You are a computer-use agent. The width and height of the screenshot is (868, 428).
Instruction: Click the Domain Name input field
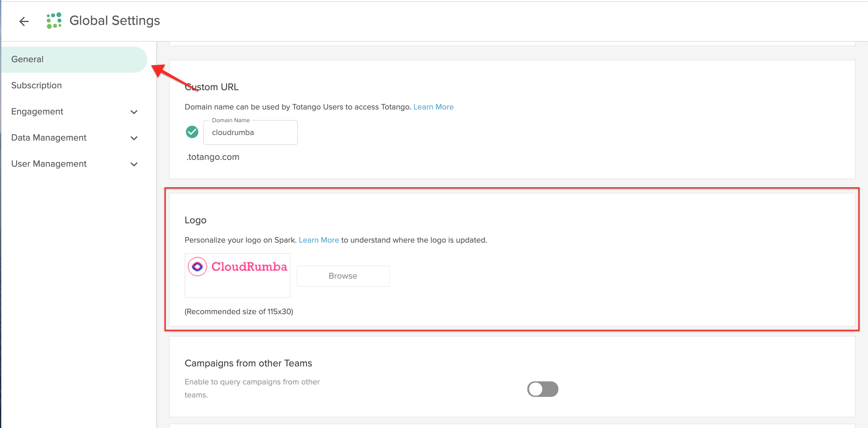click(250, 133)
